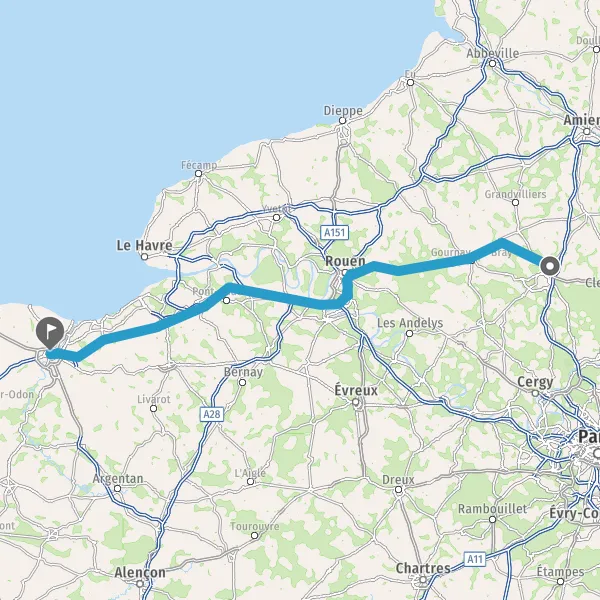Select the A151 highway shield

tap(334, 232)
